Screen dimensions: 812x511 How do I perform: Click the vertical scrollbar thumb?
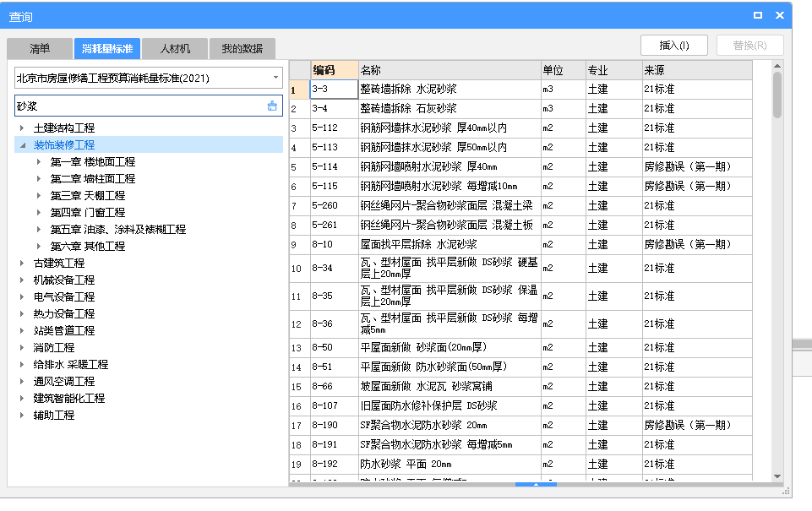coord(777,95)
